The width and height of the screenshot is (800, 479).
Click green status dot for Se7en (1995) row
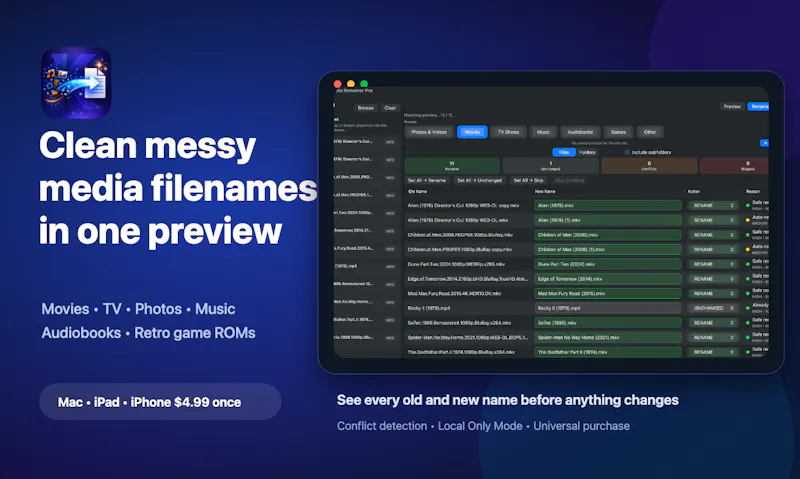click(747, 323)
